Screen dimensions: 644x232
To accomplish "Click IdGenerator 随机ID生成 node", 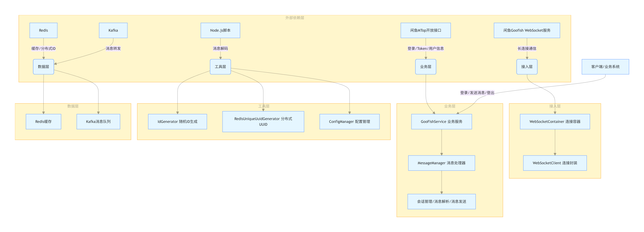I will (x=177, y=122).
